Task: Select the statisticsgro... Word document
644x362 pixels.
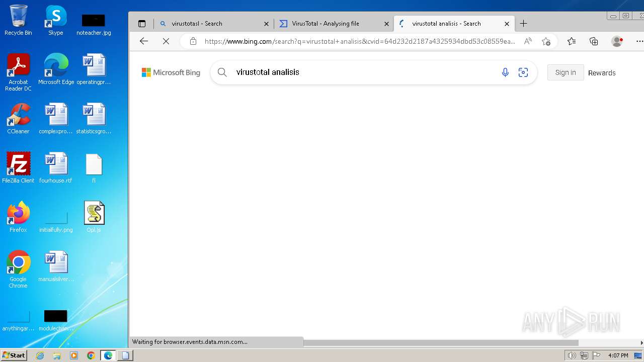Action: click(x=94, y=119)
